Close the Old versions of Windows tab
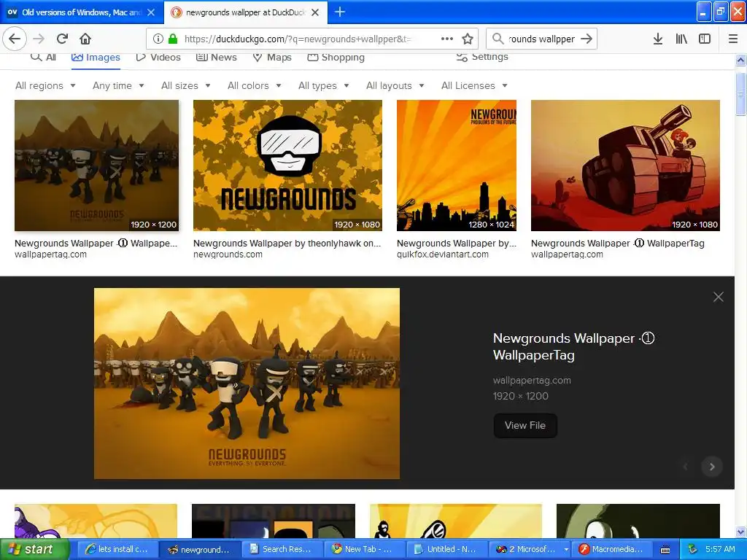Screen dimensions: 747x560 (151, 12)
